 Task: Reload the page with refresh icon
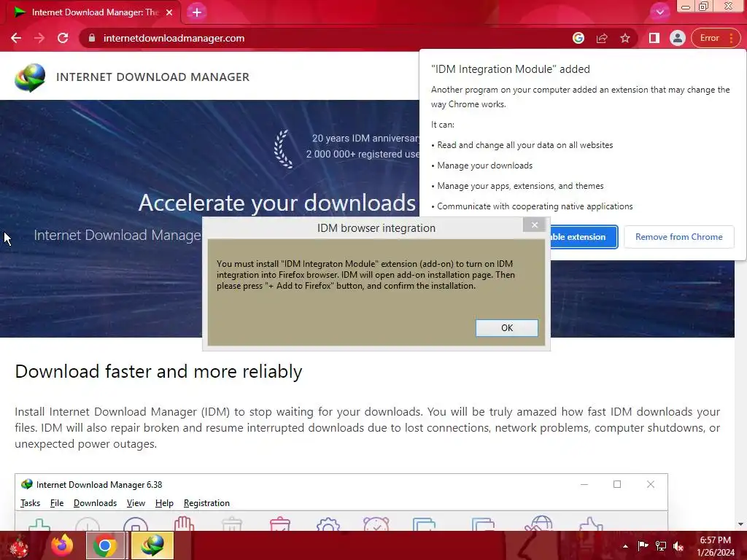63,38
